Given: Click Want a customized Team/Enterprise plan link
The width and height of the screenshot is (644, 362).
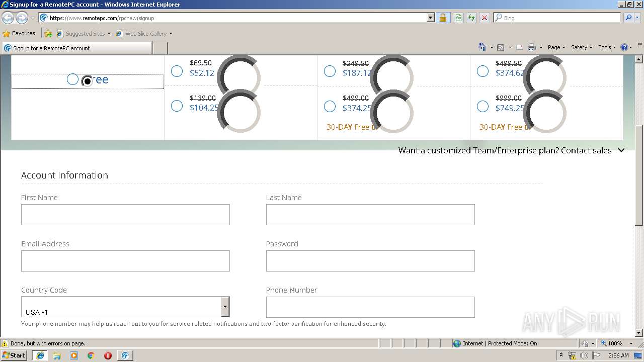Looking at the screenshot, I should [505, 150].
